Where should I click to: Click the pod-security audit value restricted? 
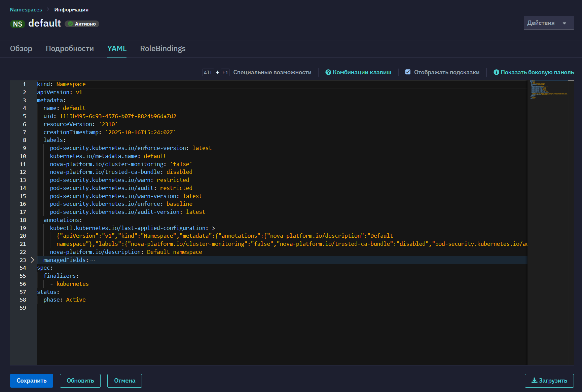pos(176,188)
